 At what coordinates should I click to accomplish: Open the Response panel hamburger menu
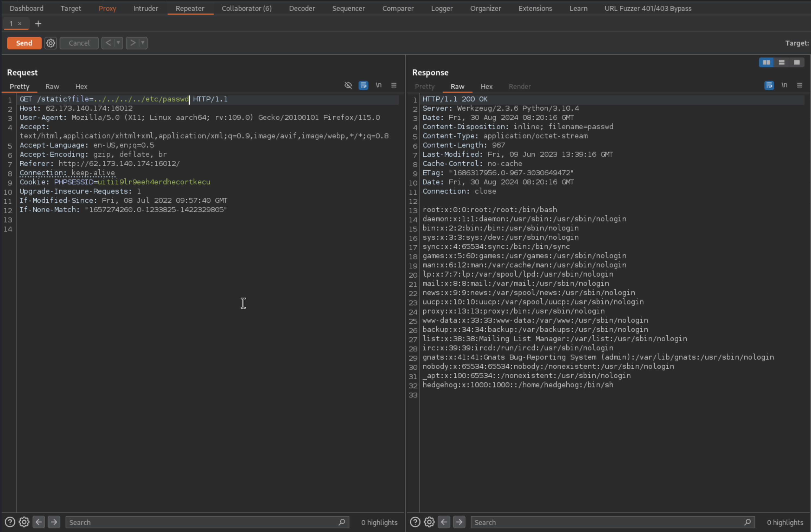799,85
